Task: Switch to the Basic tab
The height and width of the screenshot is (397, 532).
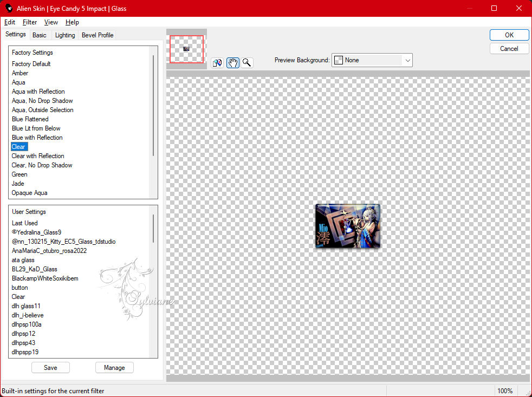Action: point(40,35)
